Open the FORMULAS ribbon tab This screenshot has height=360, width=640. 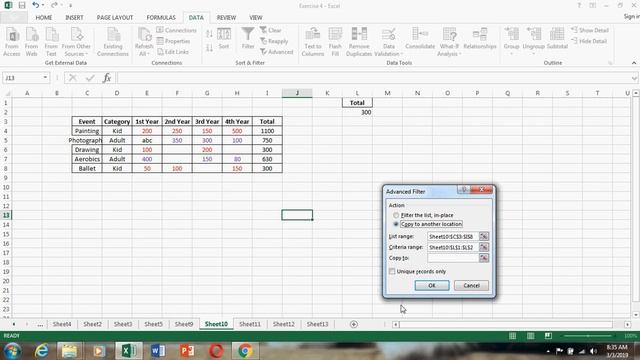pyautogui.click(x=161, y=18)
